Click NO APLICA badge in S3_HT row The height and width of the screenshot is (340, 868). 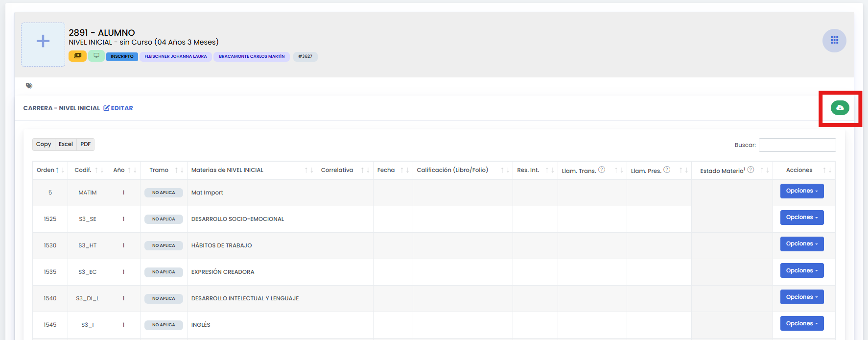(164, 245)
